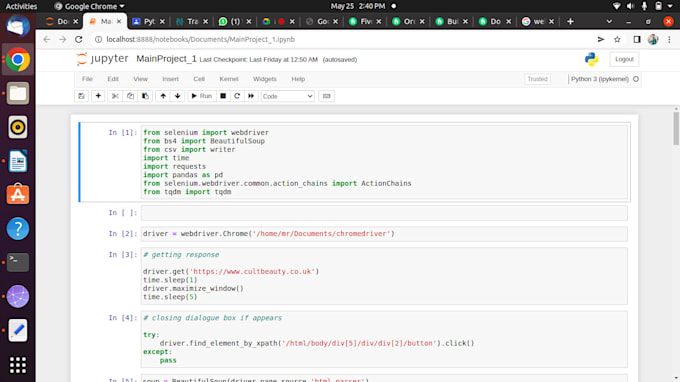Run the selected cell
Image resolution: width=680 pixels, height=382 pixels.
click(x=202, y=96)
